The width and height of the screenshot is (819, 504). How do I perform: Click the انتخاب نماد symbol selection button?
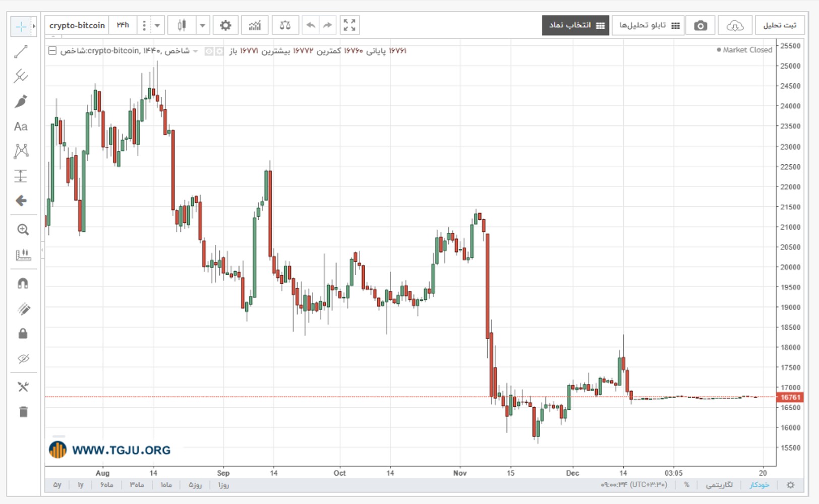tap(575, 25)
